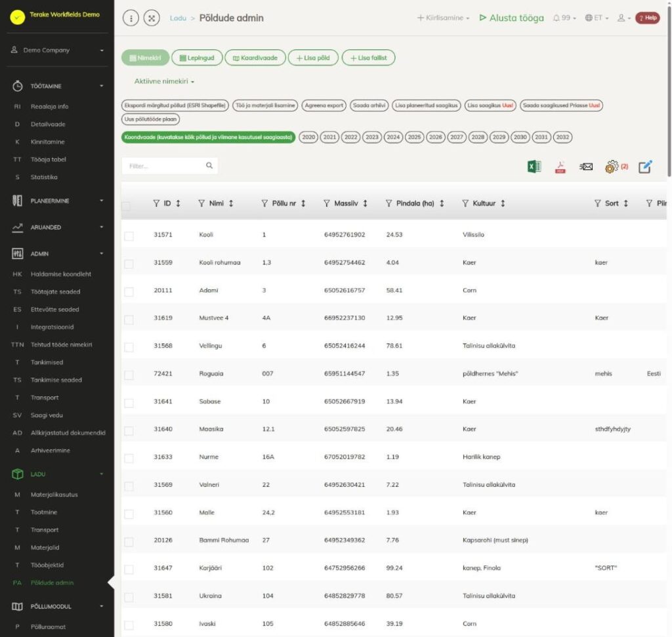The height and width of the screenshot is (637, 672).
Task: Check the Karjääri row checkbox
Action: point(129,569)
